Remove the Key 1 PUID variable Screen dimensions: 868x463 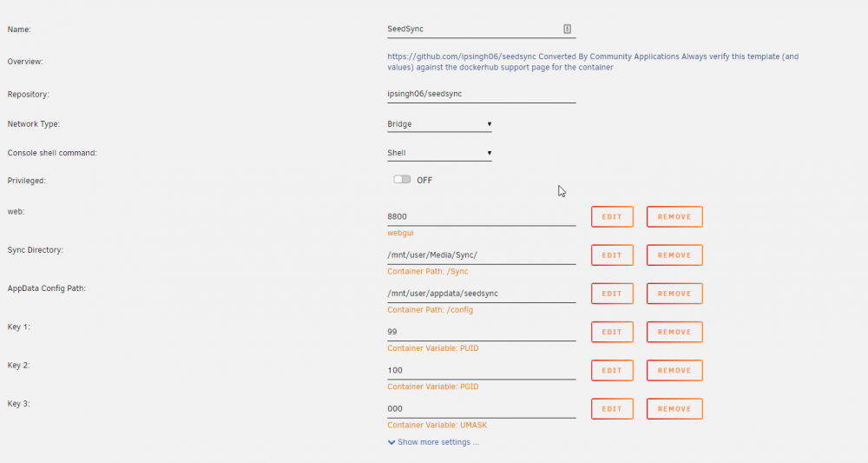tap(674, 332)
